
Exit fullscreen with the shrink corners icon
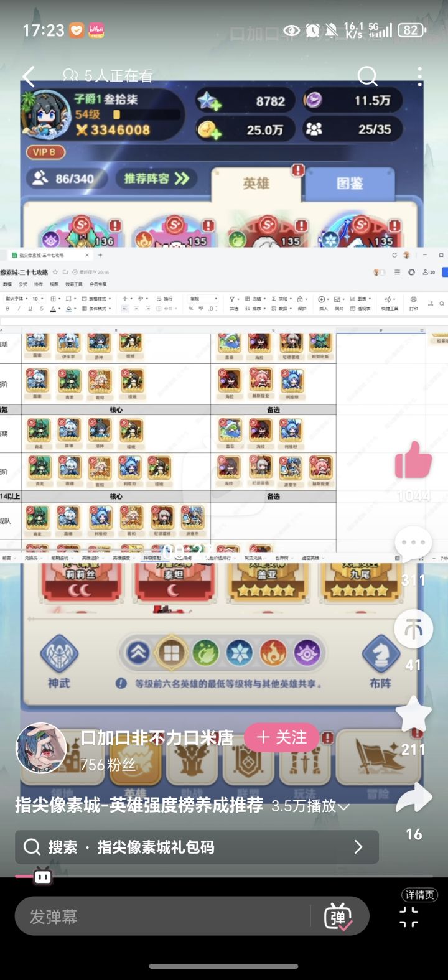click(x=409, y=917)
